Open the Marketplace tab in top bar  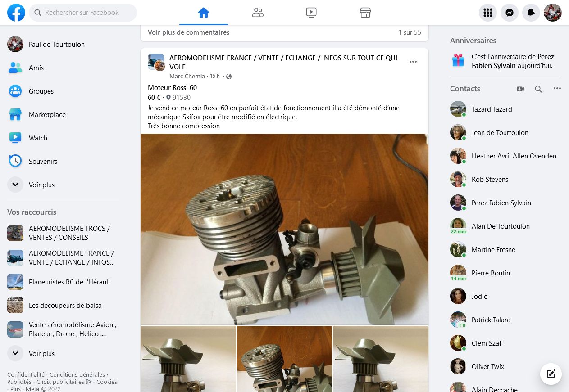pos(365,13)
